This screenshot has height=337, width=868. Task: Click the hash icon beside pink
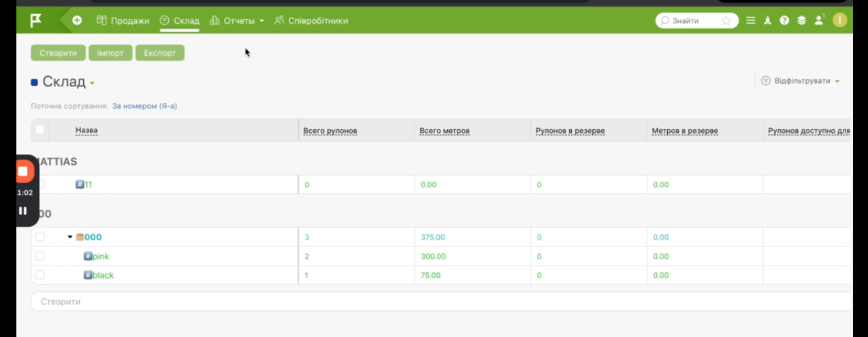(88, 256)
